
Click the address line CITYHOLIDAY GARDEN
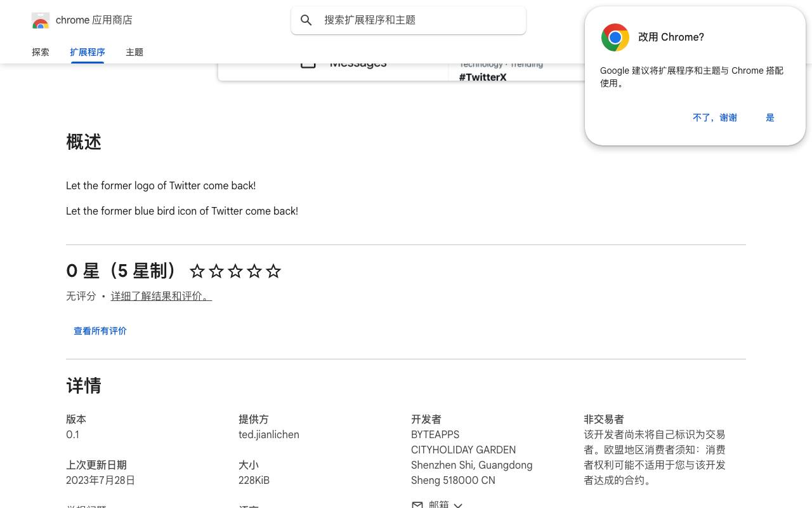pos(463,450)
